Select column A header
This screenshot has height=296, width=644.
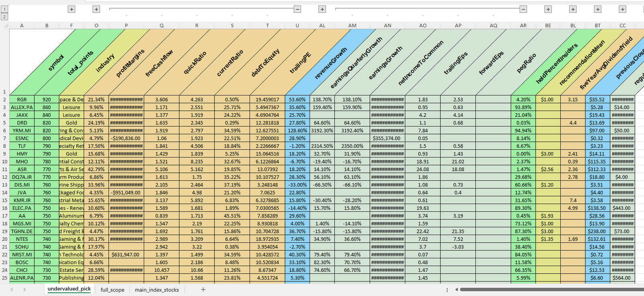click(x=22, y=25)
